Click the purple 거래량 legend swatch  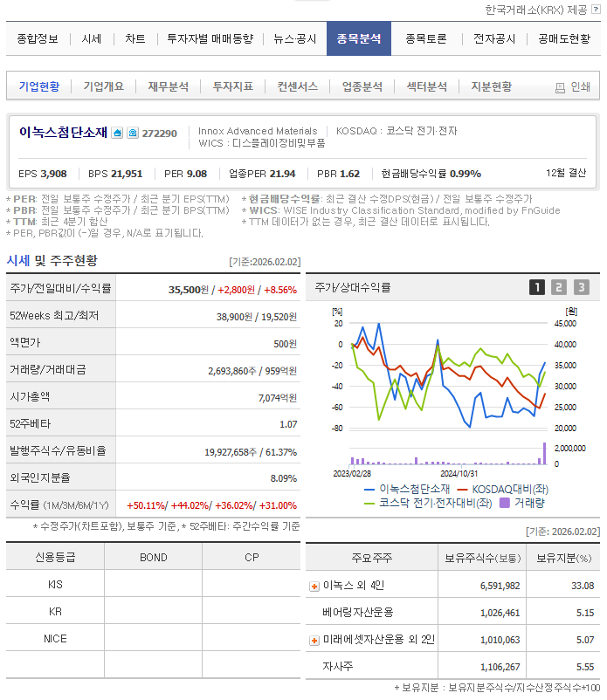point(504,503)
